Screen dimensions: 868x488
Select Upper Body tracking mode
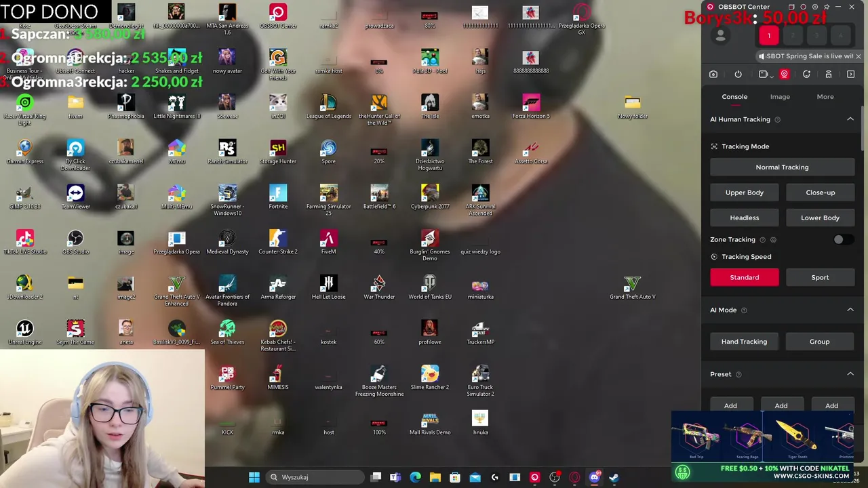[x=744, y=192]
